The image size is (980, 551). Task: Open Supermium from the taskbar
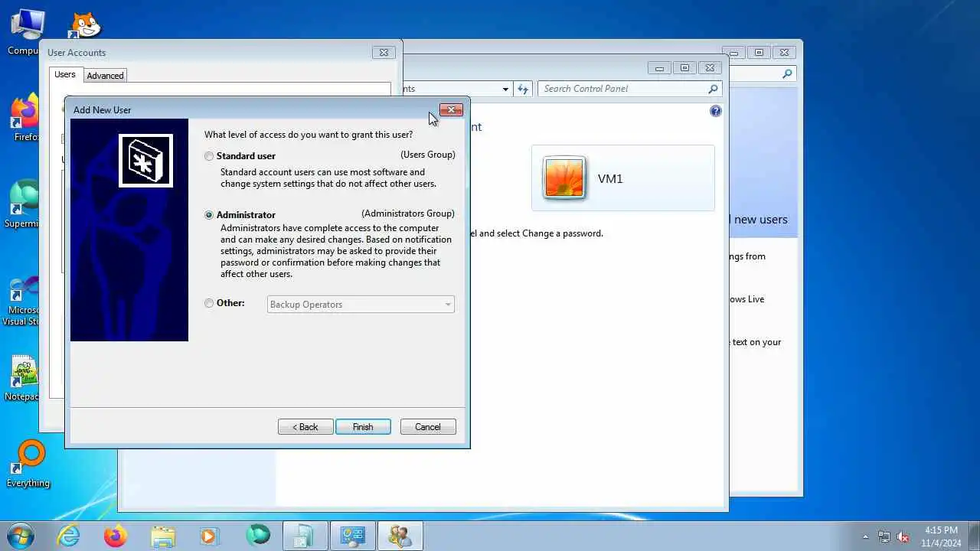(x=258, y=536)
